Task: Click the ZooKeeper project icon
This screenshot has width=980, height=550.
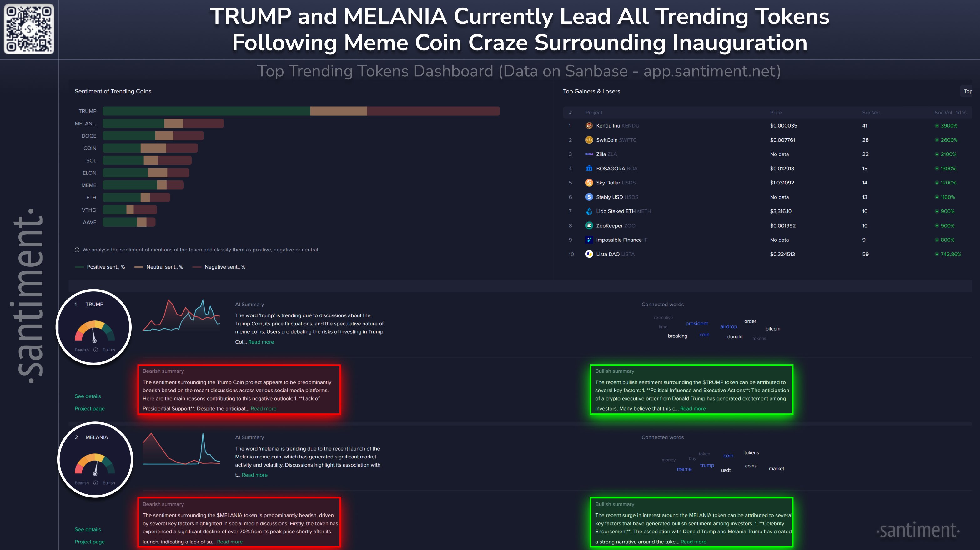Action: click(x=589, y=226)
